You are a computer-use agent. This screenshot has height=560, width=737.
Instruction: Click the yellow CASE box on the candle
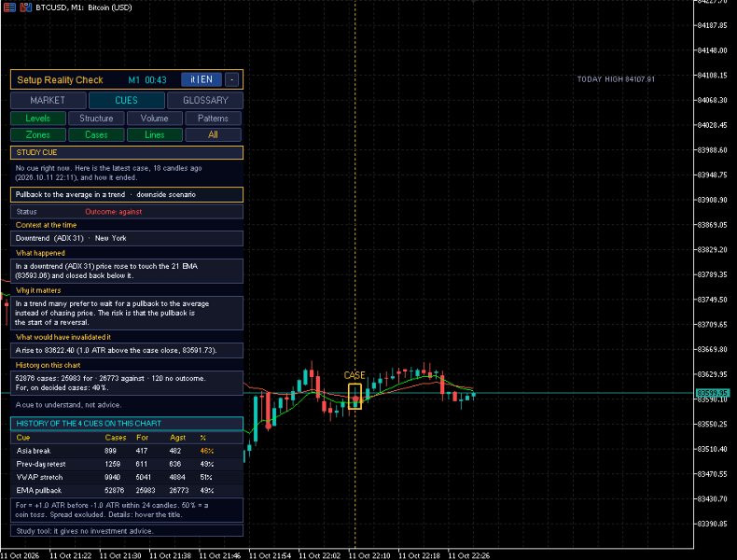(x=355, y=397)
